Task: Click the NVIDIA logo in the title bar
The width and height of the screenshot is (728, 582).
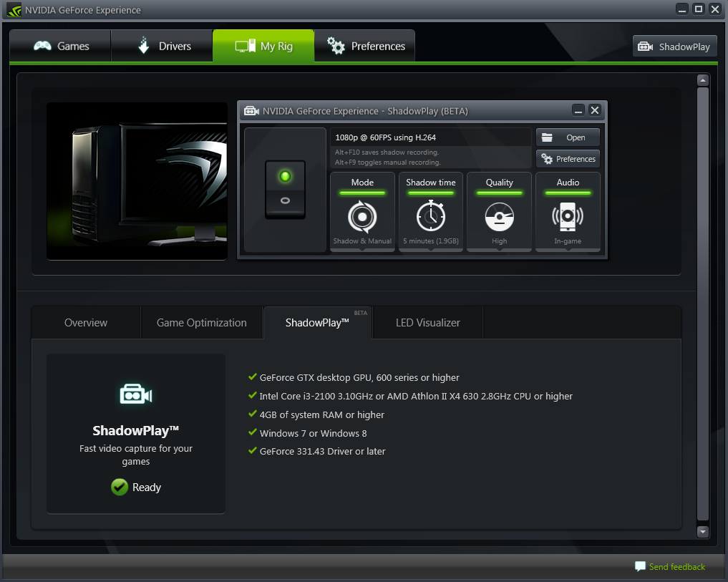Action: (14, 10)
